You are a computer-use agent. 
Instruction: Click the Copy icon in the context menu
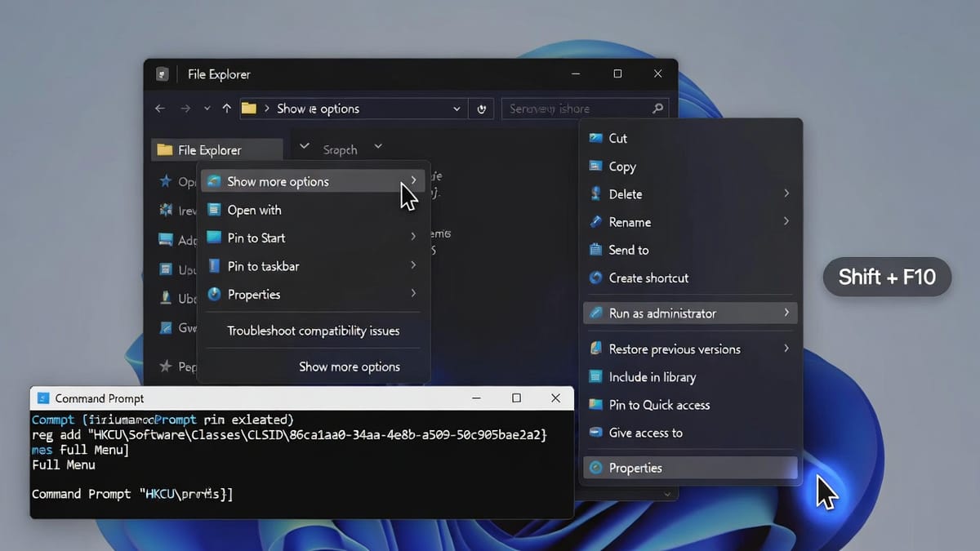[x=595, y=166]
